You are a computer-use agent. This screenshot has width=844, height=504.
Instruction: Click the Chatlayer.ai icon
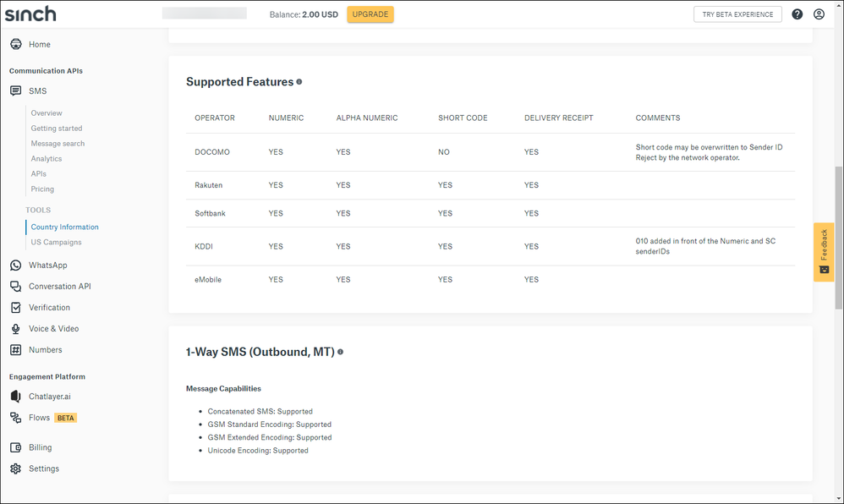pyautogui.click(x=15, y=397)
